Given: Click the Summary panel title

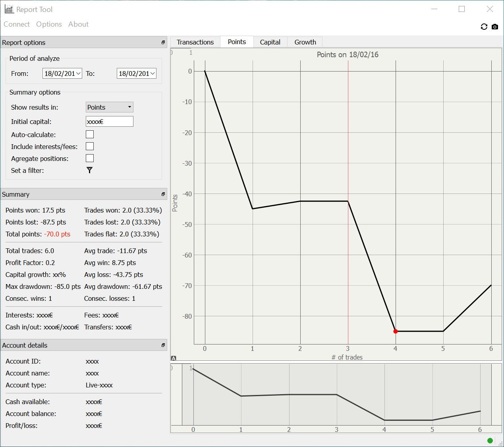Looking at the screenshot, I should coord(15,194).
